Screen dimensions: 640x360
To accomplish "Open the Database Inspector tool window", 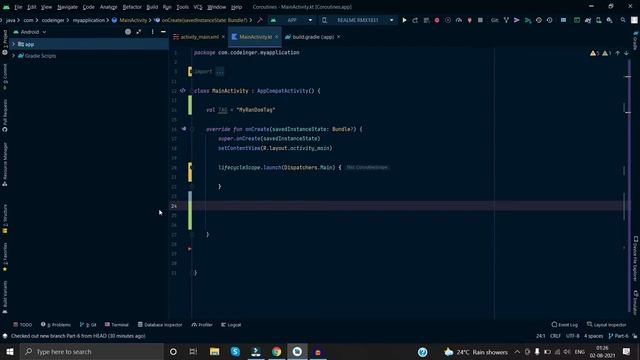I will (160, 325).
